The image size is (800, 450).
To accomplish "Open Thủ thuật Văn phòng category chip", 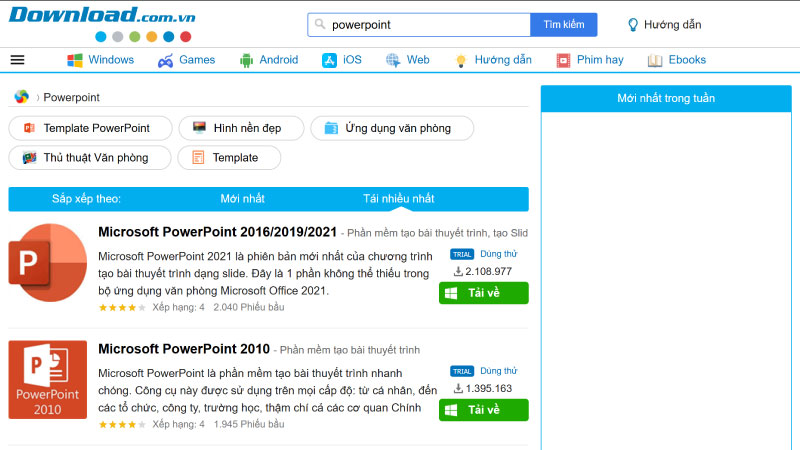I will (90, 158).
